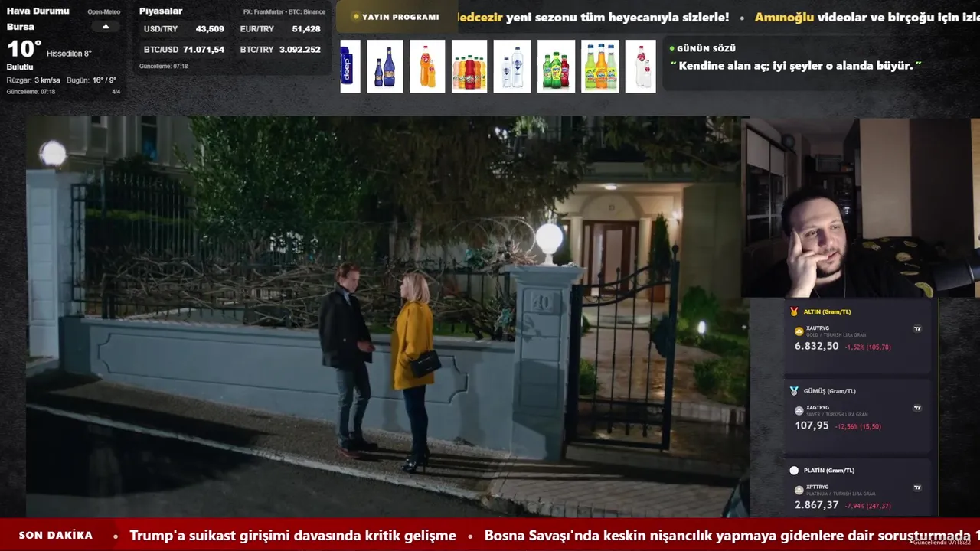980x551 pixels.
Task: Select the lime and orange glass bottles thumbnail
Action: click(600, 67)
